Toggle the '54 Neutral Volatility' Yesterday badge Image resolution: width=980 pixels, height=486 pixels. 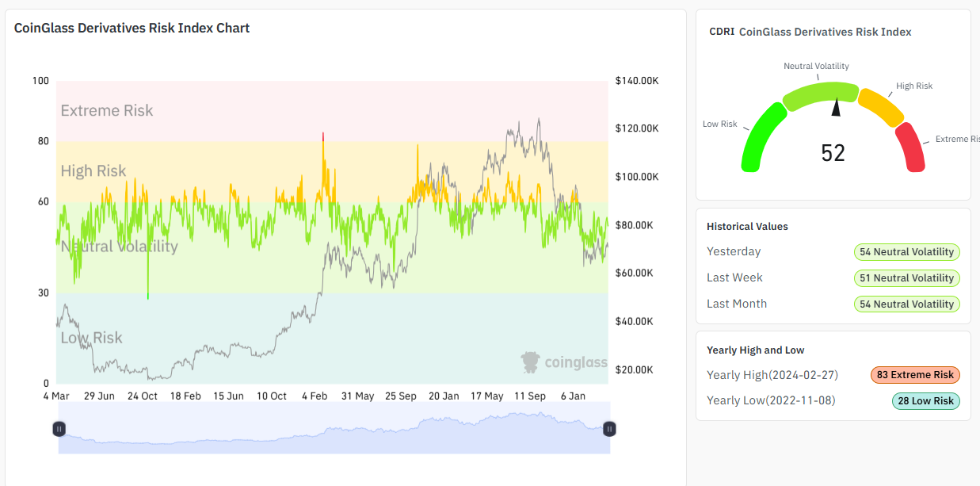(906, 252)
